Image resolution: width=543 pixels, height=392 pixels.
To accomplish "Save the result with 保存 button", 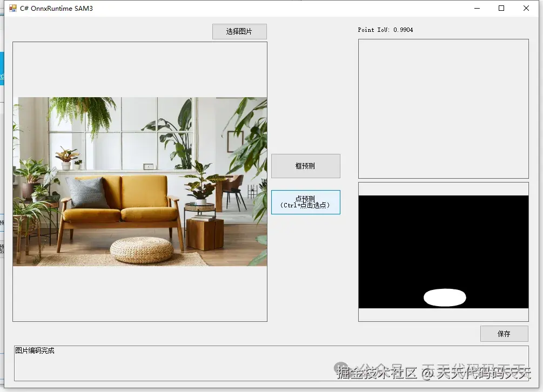I will (x=504, y=334).
